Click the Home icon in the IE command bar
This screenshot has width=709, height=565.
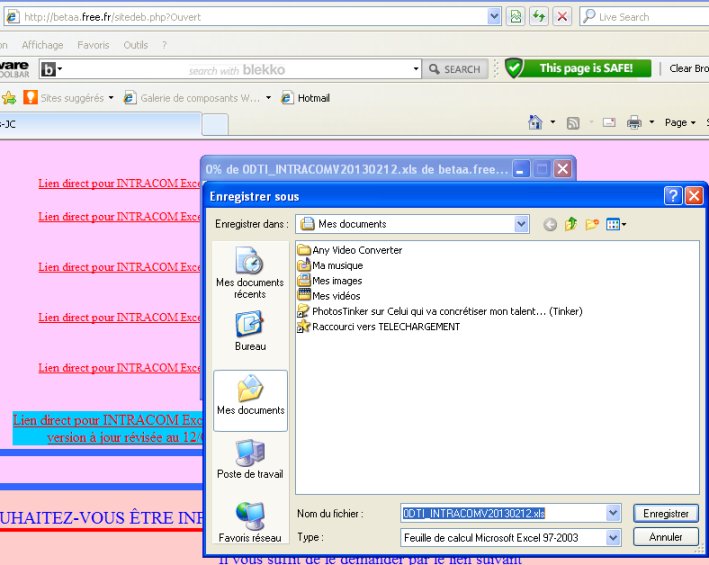535,123
